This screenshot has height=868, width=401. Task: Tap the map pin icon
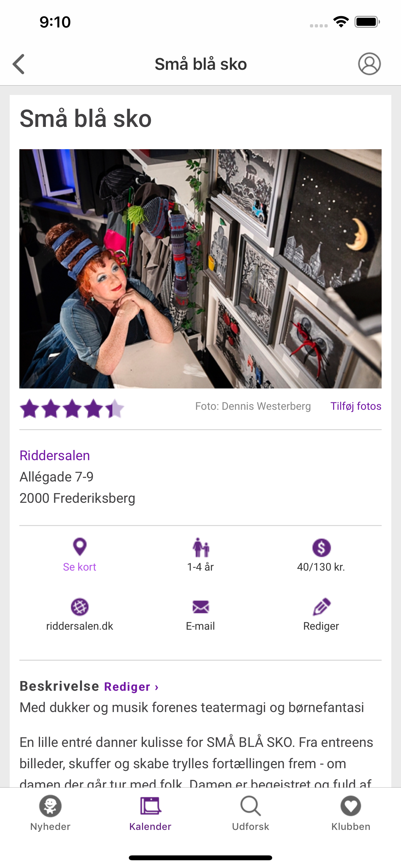click(x=80, y=547)
